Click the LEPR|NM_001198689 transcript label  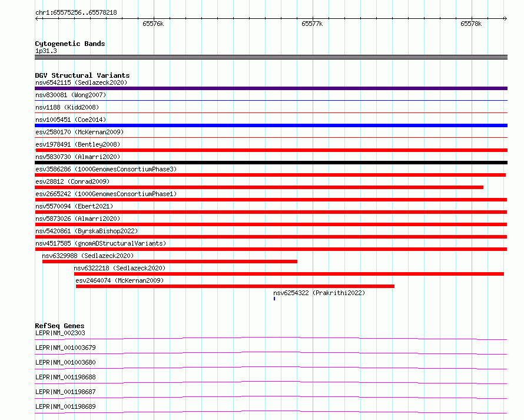pyautogui.click(x=65, y=406)
